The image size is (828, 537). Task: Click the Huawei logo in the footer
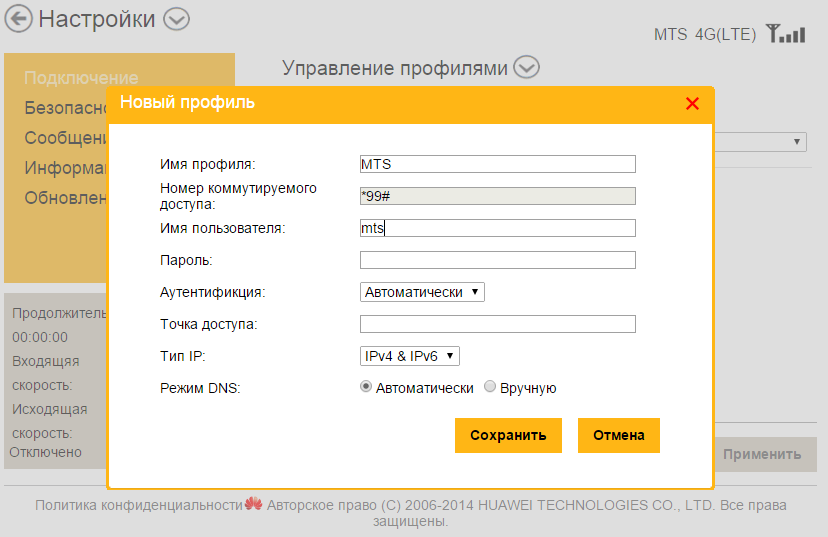[253, 504]
